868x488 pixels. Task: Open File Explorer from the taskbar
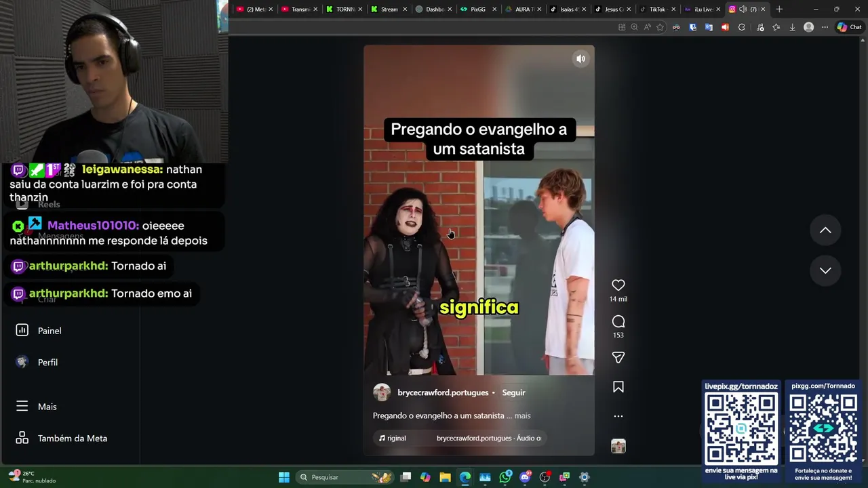(445, 477)
